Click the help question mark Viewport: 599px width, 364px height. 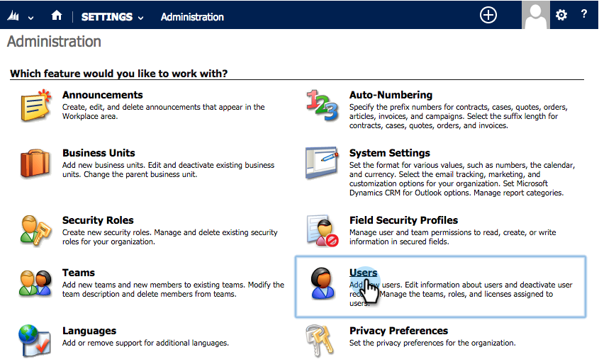tap(583, 14)
